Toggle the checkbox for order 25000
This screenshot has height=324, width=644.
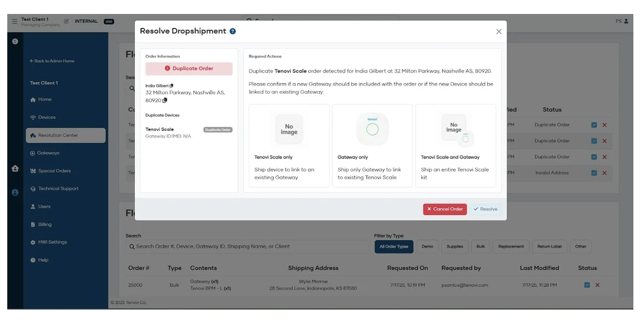coord(586,285)
